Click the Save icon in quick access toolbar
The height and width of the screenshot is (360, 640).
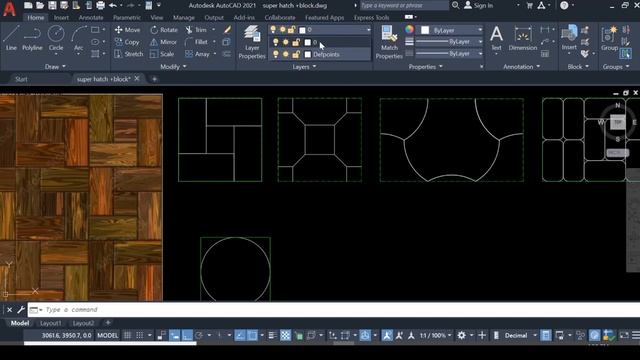click(x=52, y=5)
